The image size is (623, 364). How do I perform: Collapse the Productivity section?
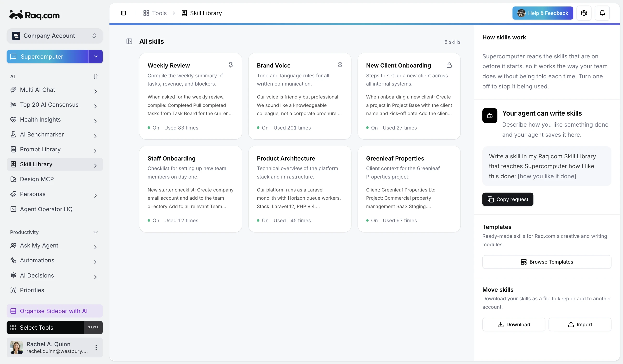[x=95, y=232]
